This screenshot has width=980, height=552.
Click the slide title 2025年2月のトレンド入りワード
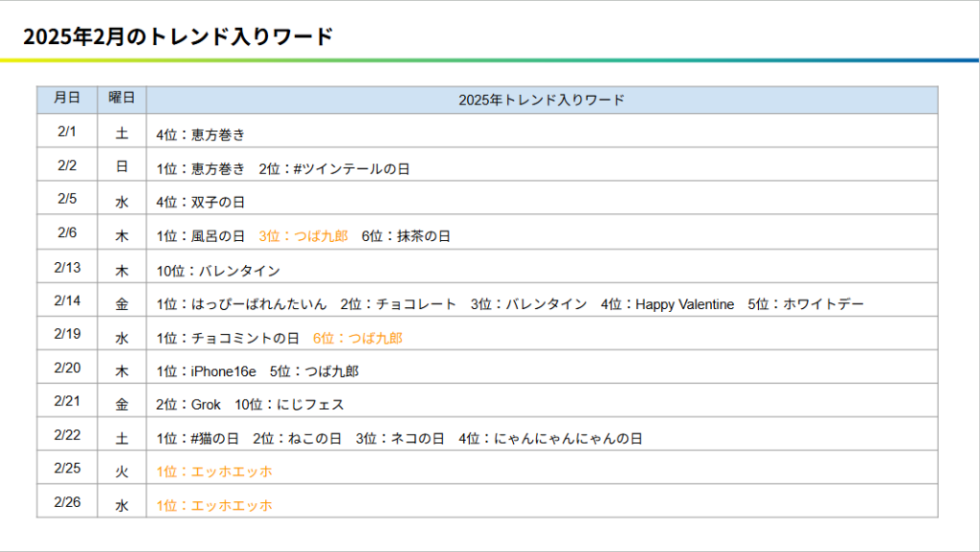(x=178, y=36)
